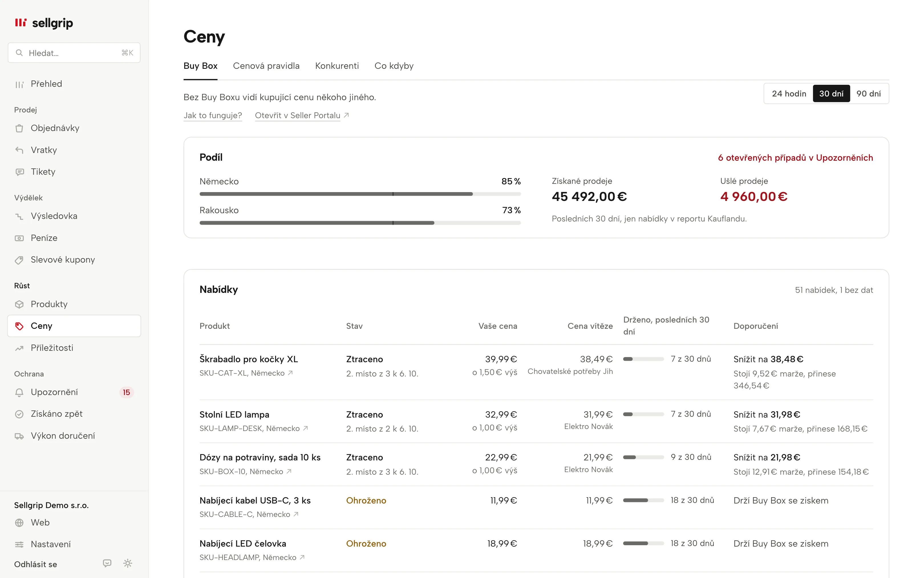The image size is (924, 578).
Task: Click the sellgrip logo
Action: point(44,23)
